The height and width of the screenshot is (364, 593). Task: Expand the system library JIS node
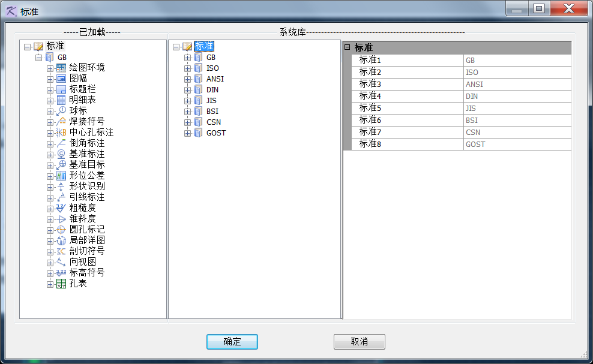pyautogui.click(x=187, y=101)
